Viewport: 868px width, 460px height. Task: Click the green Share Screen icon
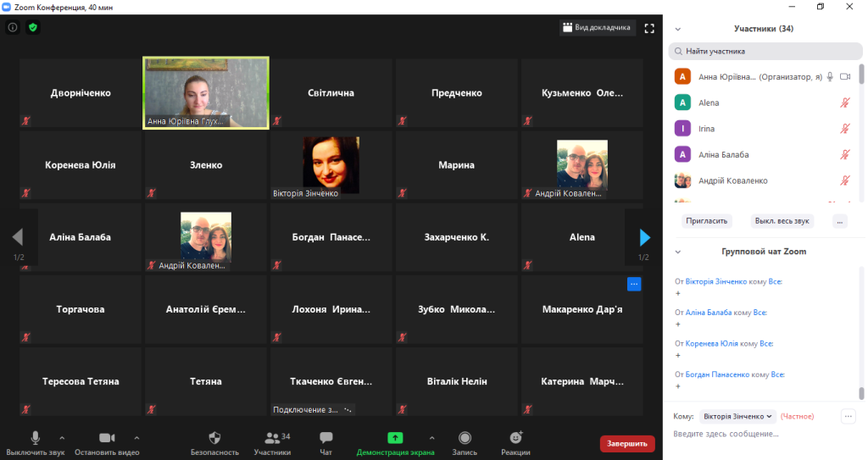(395, 438)
